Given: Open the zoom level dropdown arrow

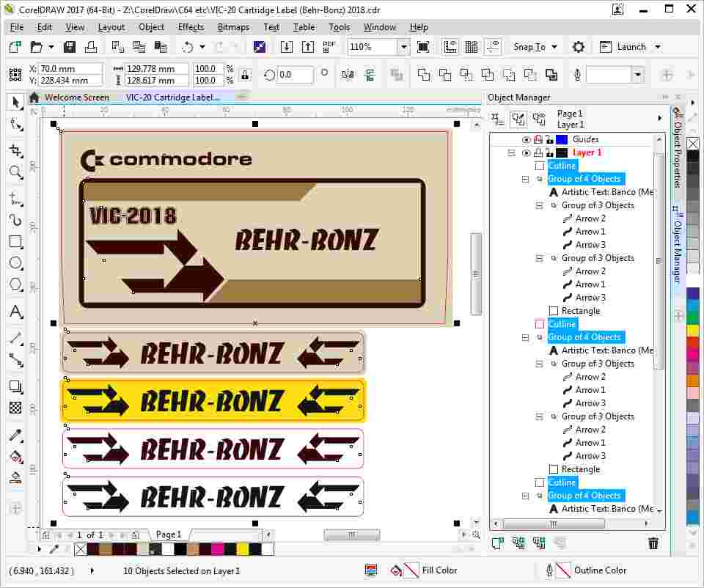Looking at the screenshot, I should pos(403,47).
